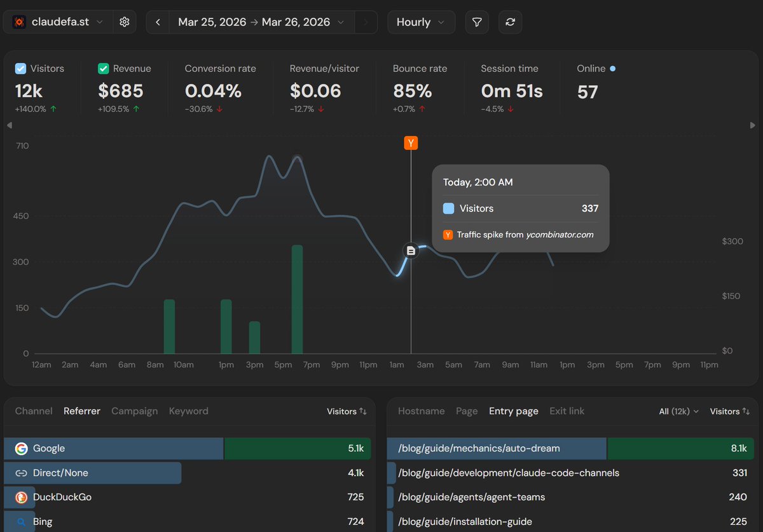Select the Entry page tab

click(514, 411)
